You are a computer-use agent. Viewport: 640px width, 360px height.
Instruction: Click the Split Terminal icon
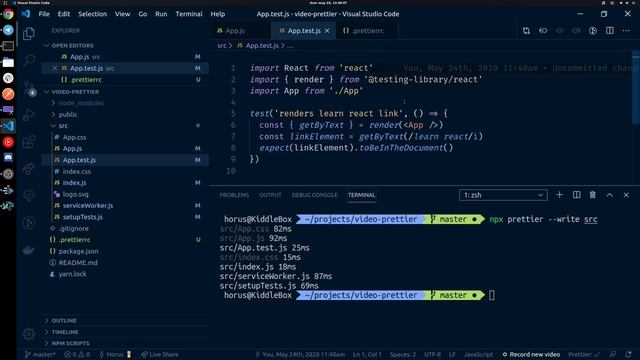click(576, 195)
